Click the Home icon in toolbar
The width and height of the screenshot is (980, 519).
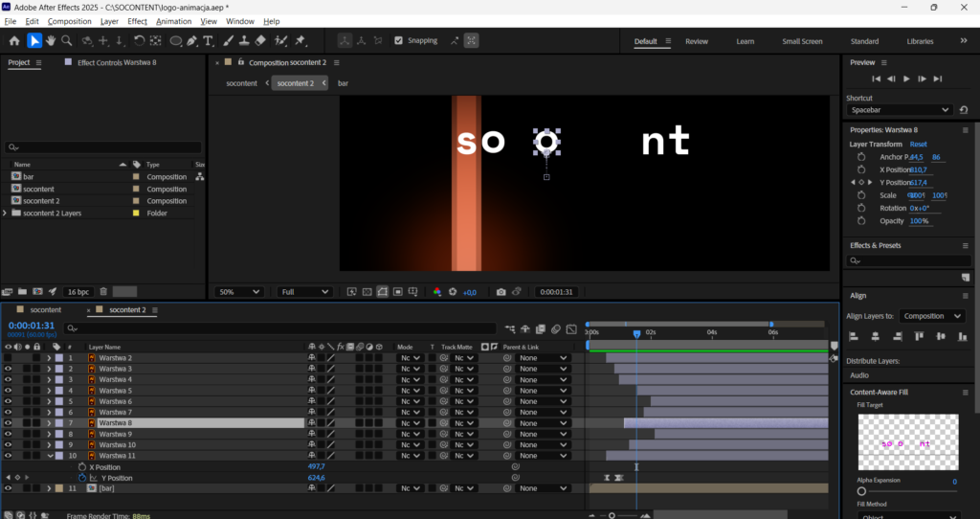tap(13, 40)
